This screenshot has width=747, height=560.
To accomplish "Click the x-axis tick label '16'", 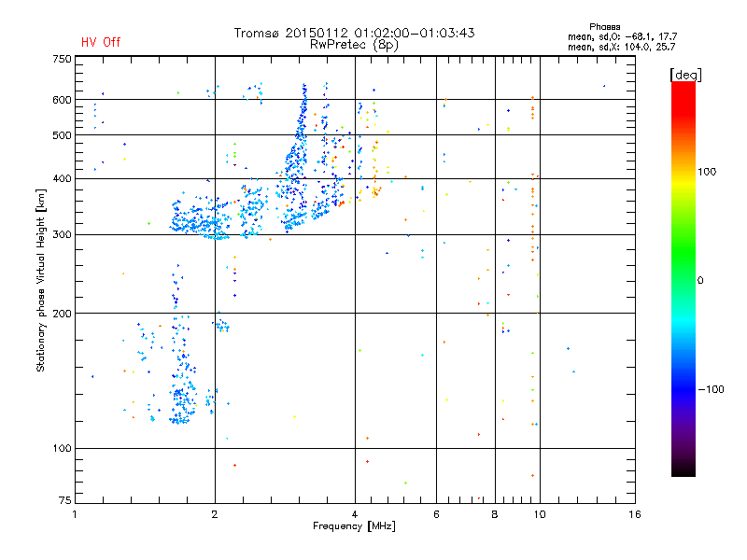I will [x=635, y=515].
